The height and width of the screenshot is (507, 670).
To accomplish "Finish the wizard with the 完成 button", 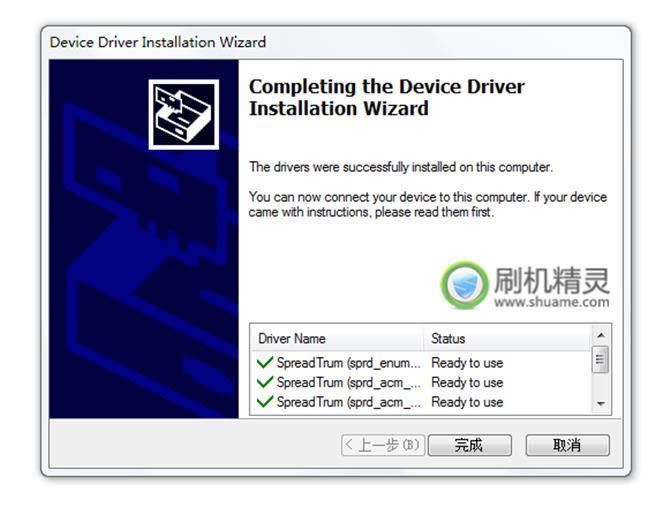I will [x=470, y=445].
